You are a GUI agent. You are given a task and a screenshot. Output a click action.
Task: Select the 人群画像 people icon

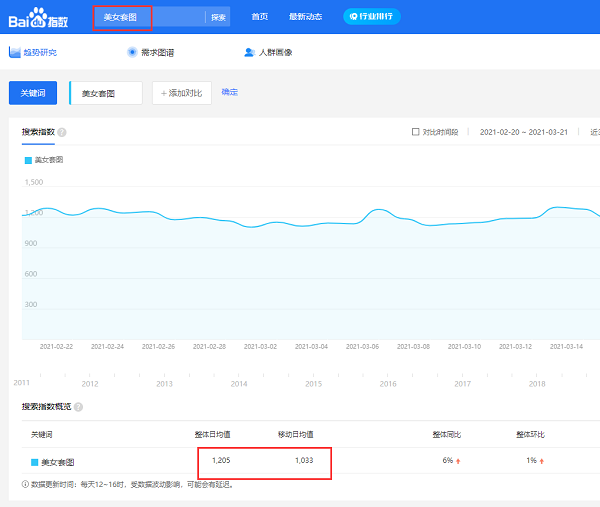pyautogui.click(x=249, y=52)
